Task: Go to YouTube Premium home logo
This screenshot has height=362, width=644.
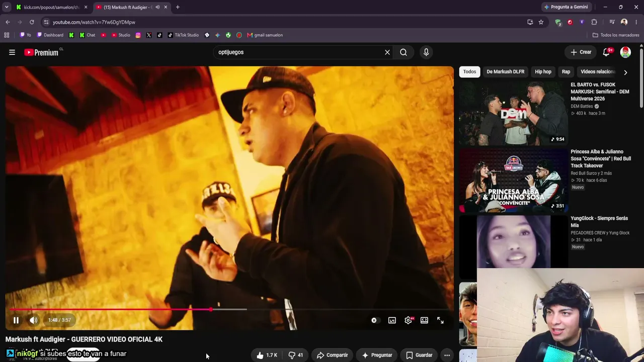Action: 42,52
